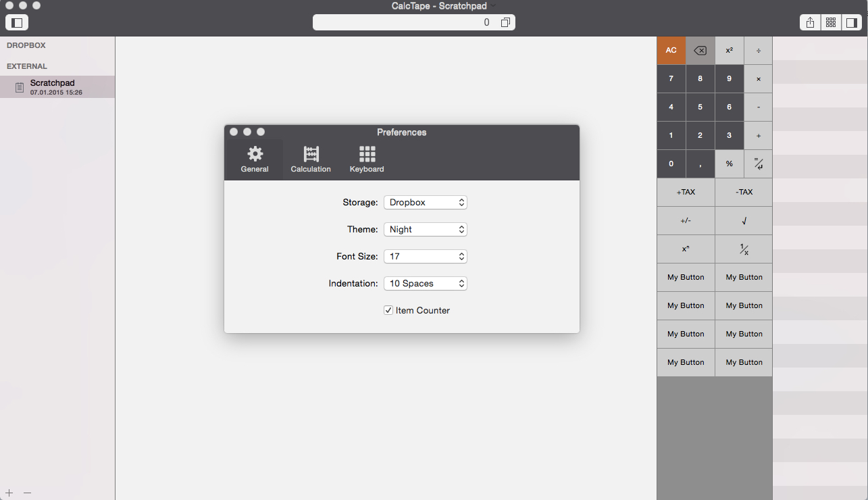Expand the Theme dropdown showing Night
Image resolution: width=868 pixels, height=500 pixels.
(x=425, y=229)
